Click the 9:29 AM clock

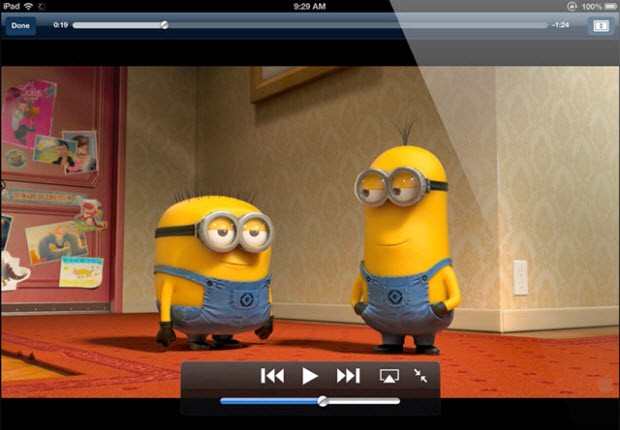[x=310, y=6]
